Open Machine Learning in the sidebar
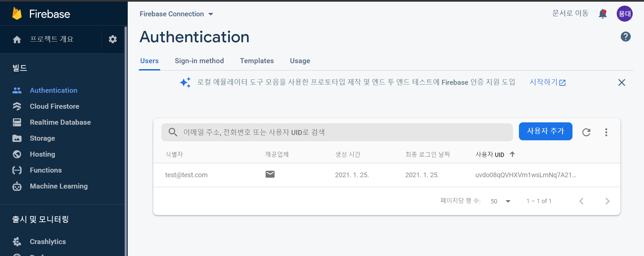This screenshot has height=256, width=644. [x=59, y=186]
